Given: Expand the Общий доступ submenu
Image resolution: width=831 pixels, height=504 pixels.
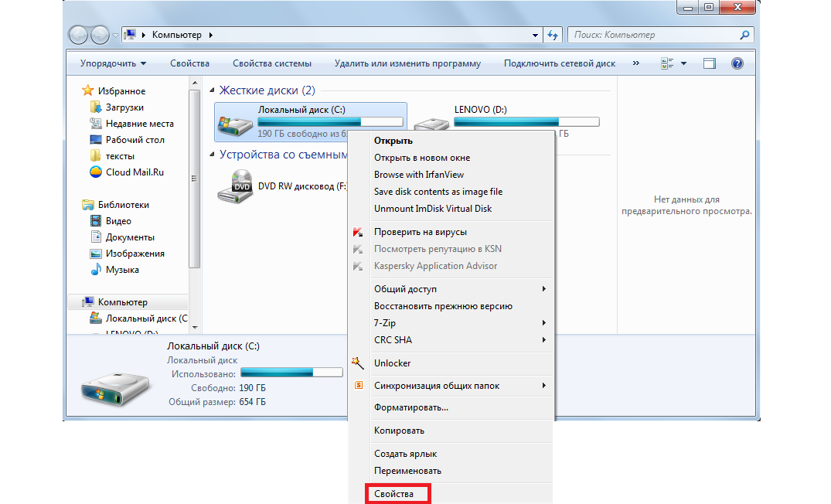Looking at the screenshot, I should (x=543, y=289).
